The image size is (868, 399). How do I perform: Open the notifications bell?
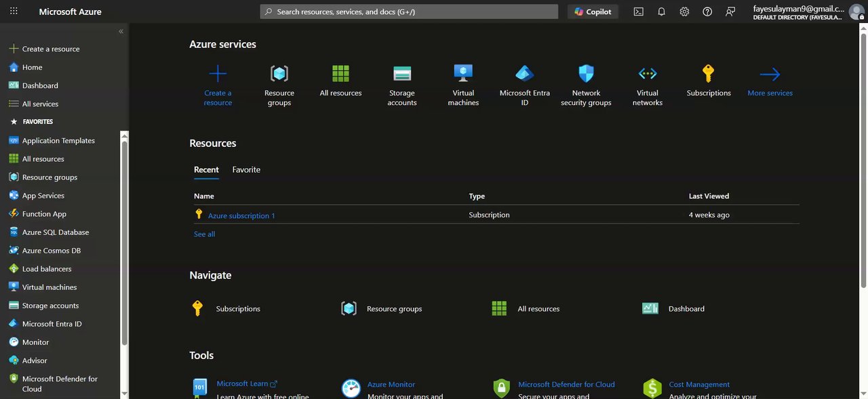(661, 12)
